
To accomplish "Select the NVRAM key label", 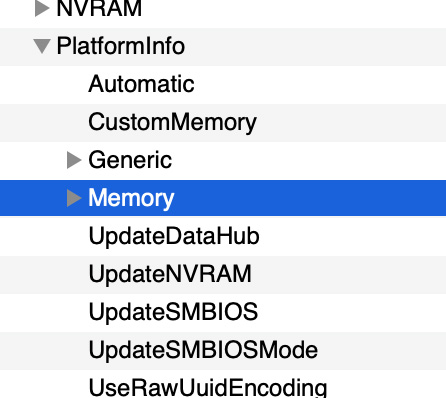I will tap(99, 8).
